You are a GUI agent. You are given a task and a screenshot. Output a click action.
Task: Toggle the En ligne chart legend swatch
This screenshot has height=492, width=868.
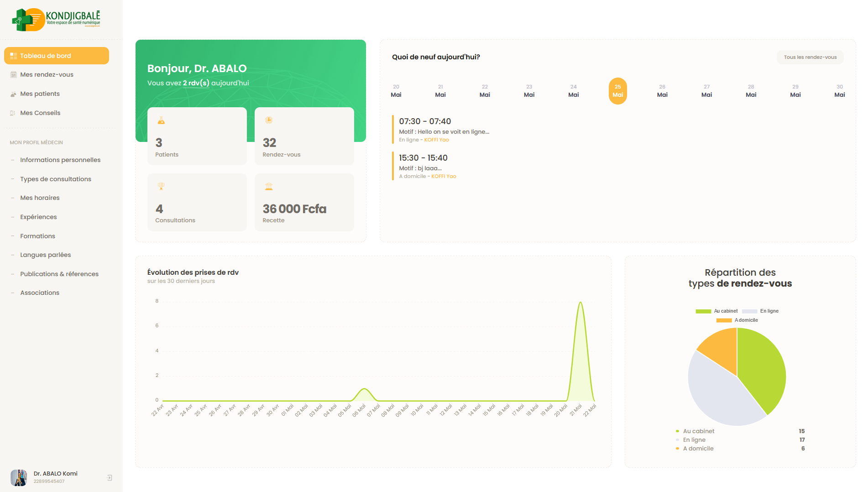749,311
